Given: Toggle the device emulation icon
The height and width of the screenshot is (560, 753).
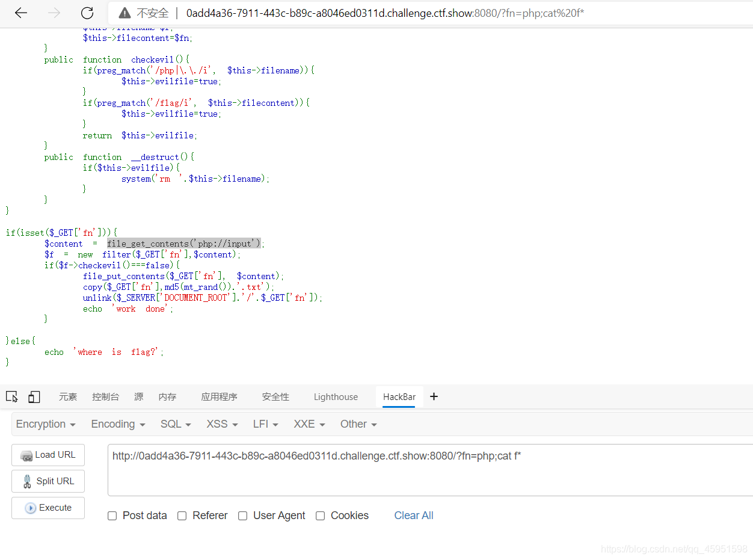Looking at the screenshot, I should point(34,396).
